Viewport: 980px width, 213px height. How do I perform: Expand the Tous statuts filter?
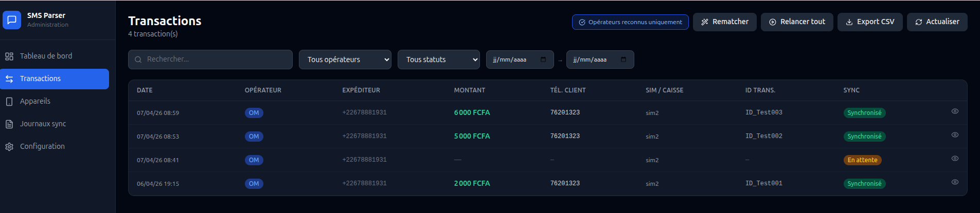[x=439, y=60]
